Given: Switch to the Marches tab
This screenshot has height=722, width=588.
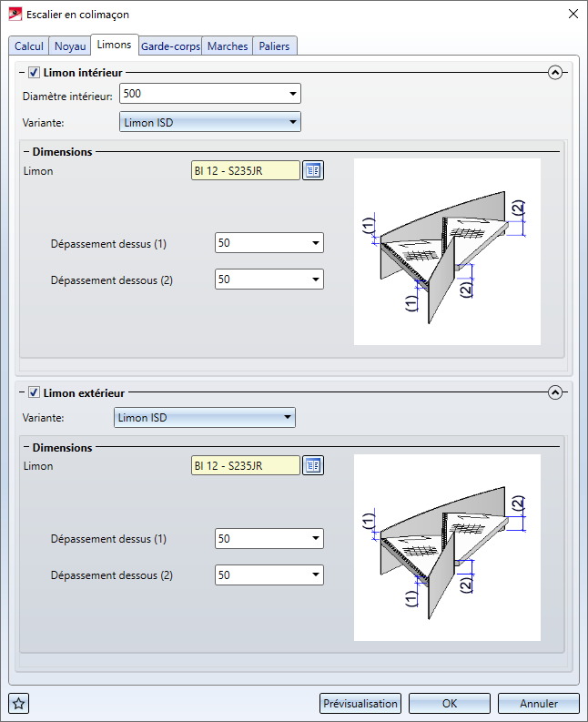Looking at the screenshot, I should click(x=228, y=46).
